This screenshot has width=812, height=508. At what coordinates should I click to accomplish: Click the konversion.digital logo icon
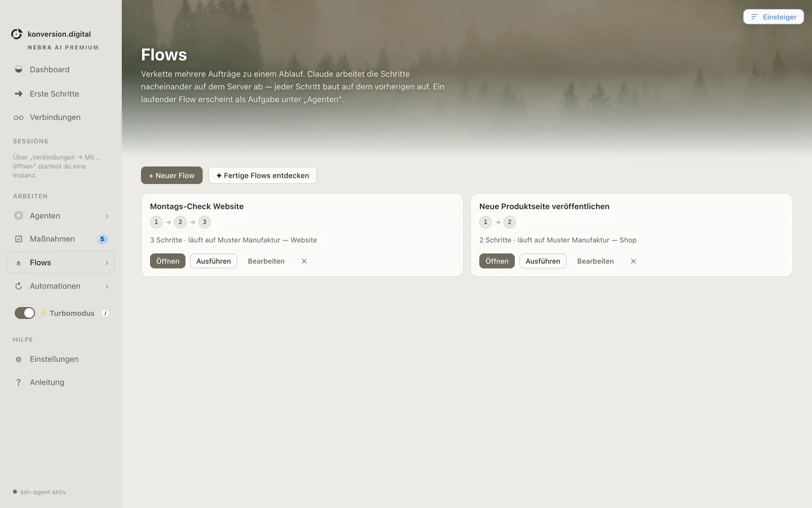17,34
